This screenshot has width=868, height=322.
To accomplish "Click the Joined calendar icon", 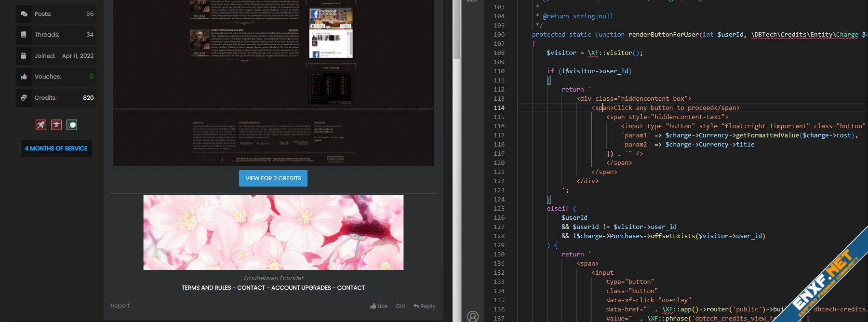I will click(24, 56).
